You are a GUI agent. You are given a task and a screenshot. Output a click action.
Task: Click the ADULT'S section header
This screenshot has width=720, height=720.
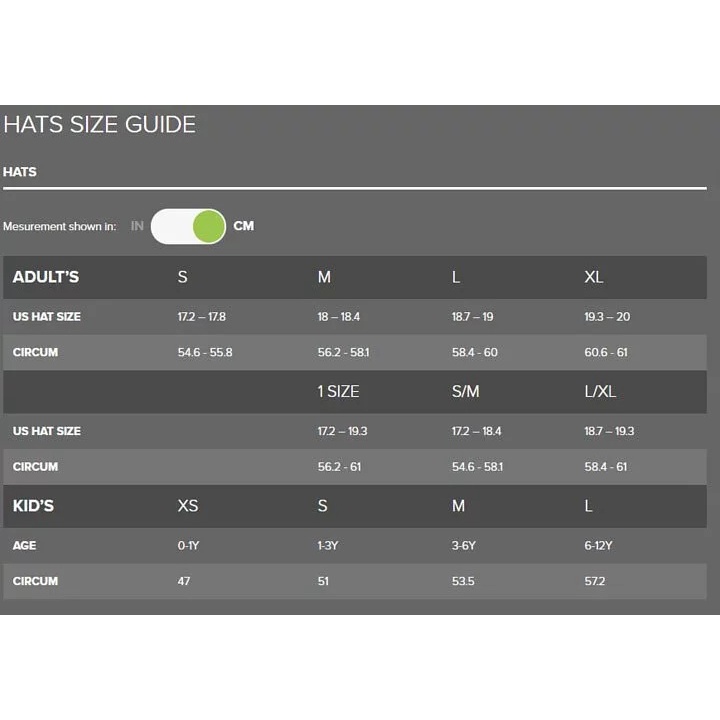[x=46, y=277]
